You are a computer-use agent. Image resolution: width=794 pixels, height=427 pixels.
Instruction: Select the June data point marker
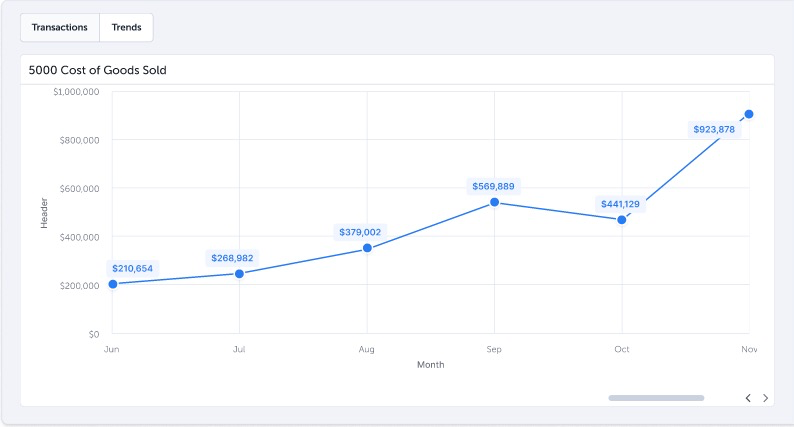(x=113, y=284)
